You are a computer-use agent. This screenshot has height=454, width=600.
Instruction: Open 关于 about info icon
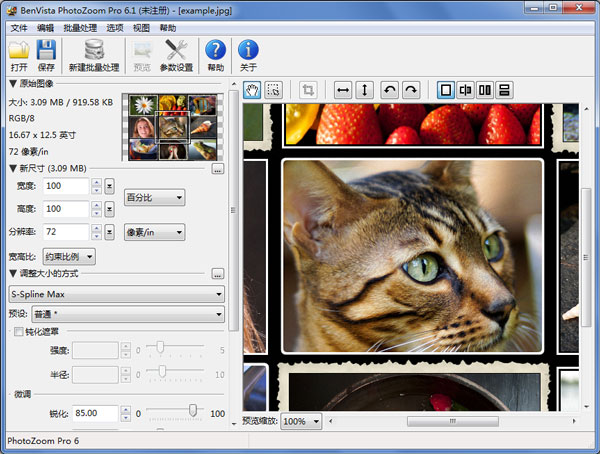click(248, 56)
